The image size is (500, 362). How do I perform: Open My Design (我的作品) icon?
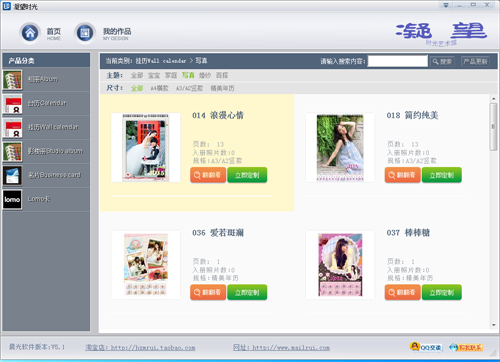pos(85,33)
